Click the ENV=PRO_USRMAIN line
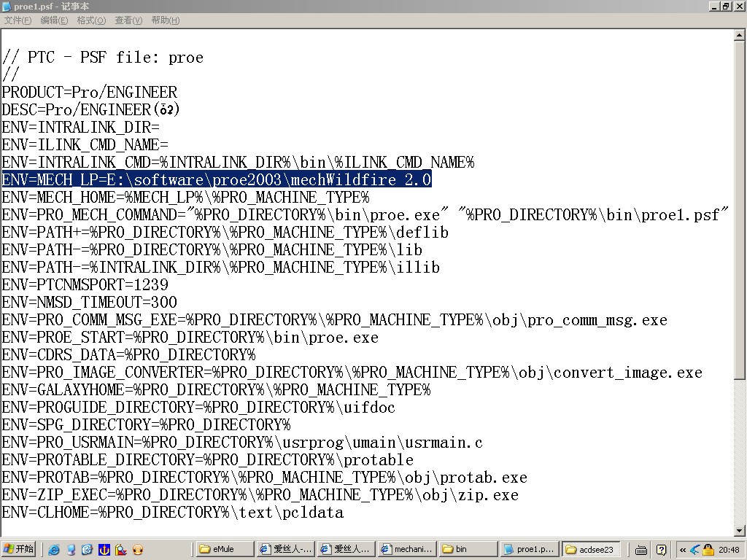 coord(242,442)
